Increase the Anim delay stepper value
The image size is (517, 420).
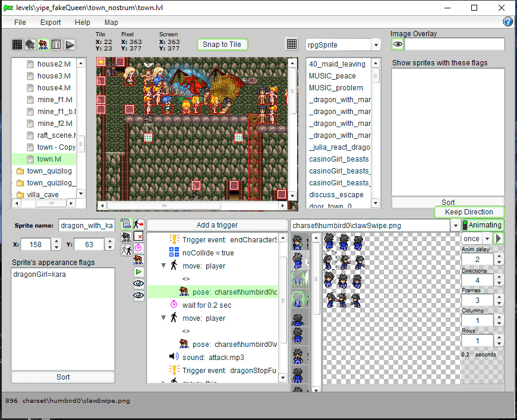click(x=498, y=256)
